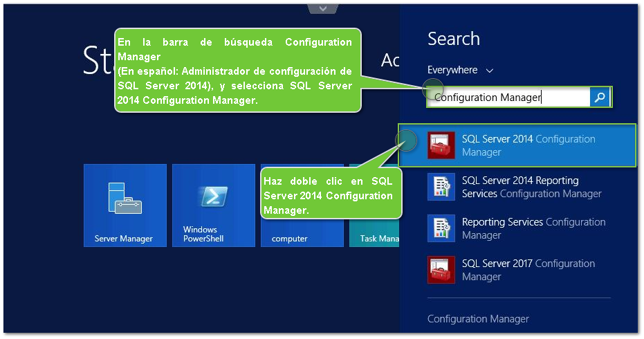
Task: Open the Task Manager tile
Action: coord(374,205)
